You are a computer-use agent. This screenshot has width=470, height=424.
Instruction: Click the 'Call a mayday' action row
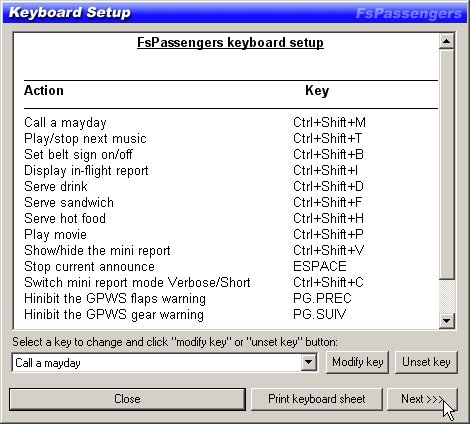coord(65,123)
